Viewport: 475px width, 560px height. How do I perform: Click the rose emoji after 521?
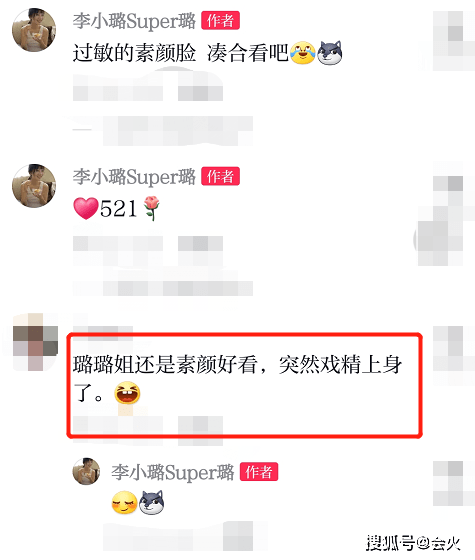click(151, 208)
